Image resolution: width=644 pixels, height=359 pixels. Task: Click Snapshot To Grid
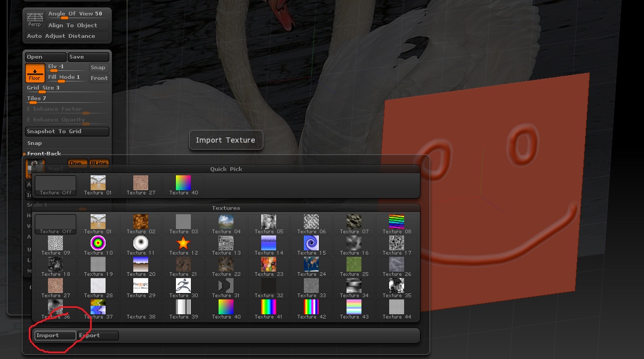(x=67, y=132)
